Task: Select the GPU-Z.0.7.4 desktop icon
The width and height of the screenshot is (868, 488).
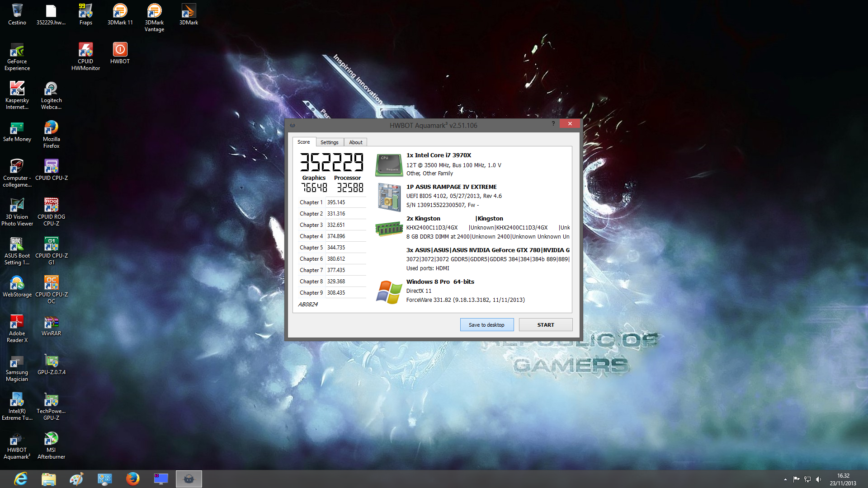Action: 51,365
